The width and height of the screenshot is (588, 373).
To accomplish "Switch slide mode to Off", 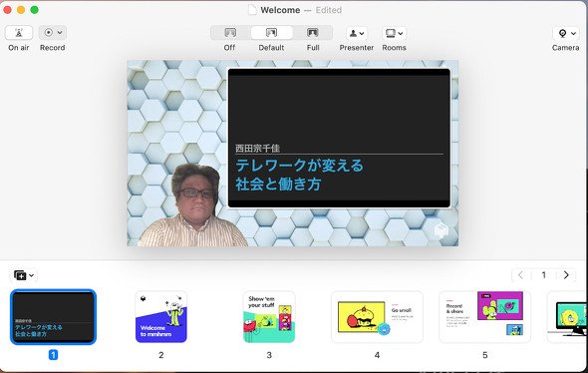I will click(230, 33).
